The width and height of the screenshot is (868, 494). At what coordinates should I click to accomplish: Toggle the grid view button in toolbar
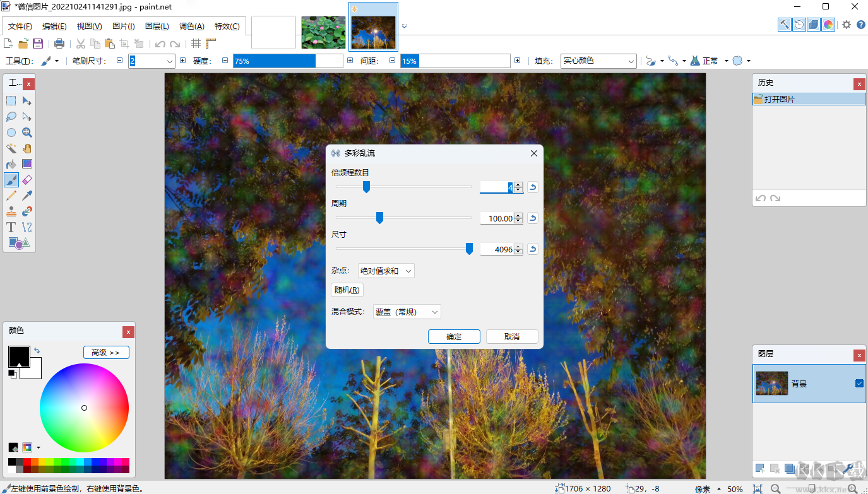coord(197,43)
